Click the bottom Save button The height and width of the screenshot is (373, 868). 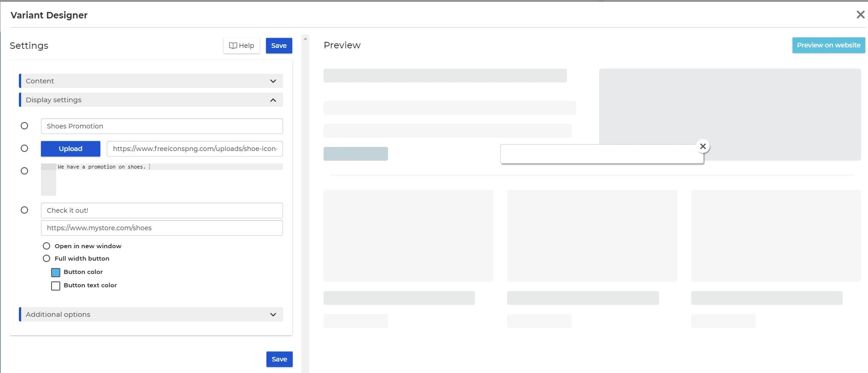279,359
